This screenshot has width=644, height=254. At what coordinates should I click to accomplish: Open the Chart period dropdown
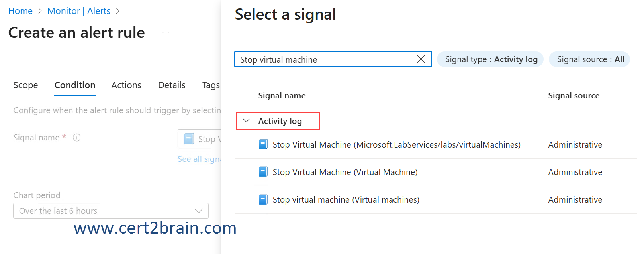[x=111, y=211]
